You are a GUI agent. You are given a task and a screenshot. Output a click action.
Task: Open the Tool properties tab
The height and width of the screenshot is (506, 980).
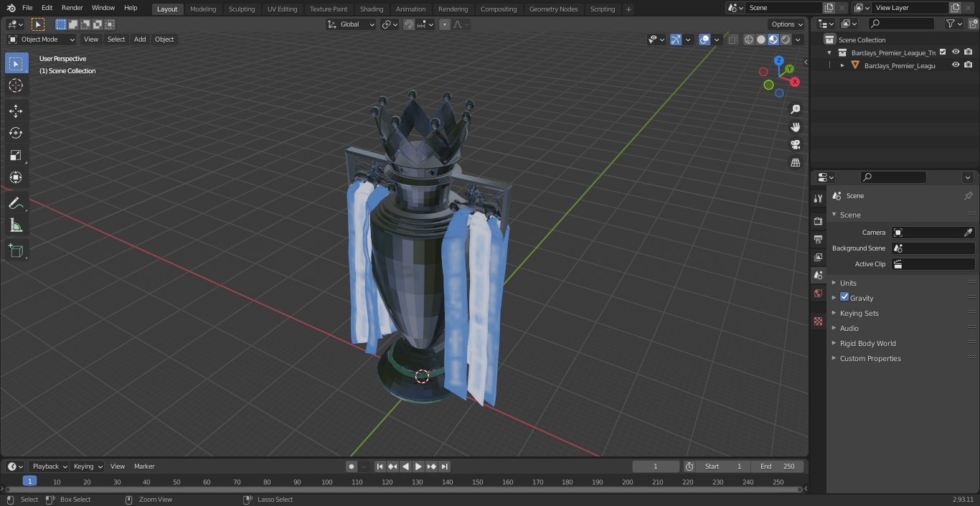point(818,199)
